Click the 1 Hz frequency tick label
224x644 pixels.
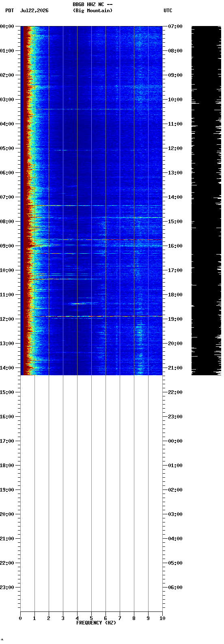click(34, 618)
